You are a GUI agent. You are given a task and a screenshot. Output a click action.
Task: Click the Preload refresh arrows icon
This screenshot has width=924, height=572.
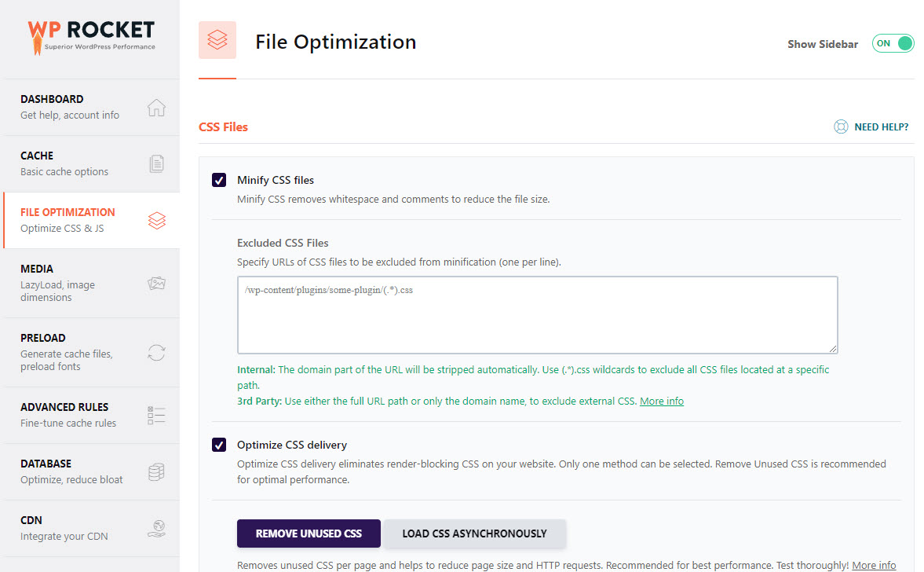[x=156, y=353]
